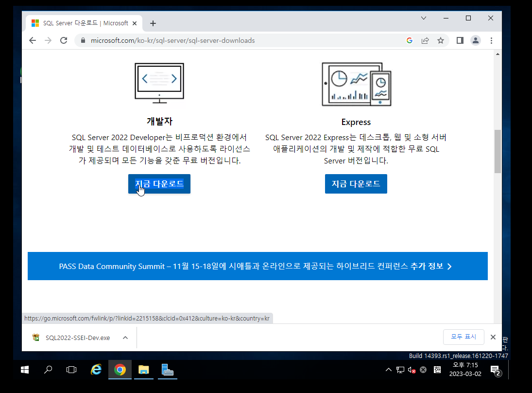532x393 pixels.
Task: Open the Windows Start menu
Action: tap(25, 370)
